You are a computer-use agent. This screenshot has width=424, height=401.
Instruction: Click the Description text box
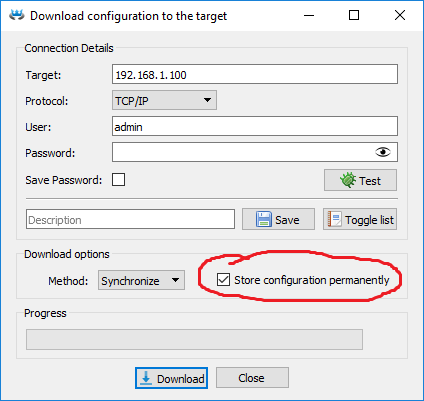pos(130,219)
